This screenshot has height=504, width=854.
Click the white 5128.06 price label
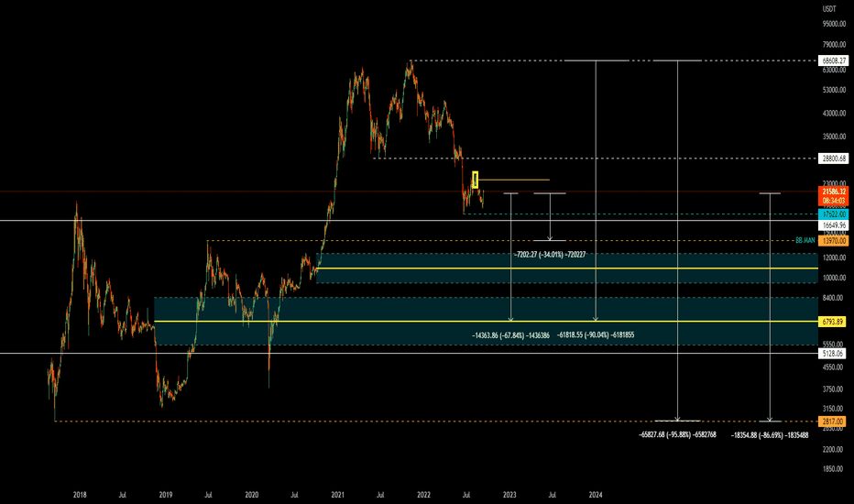[833, 353]
